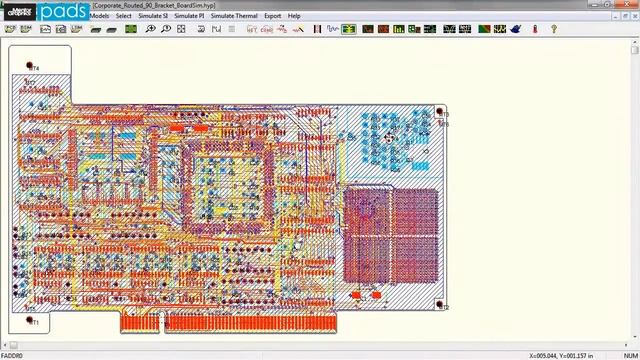Image resolution: width=640 pixels, height=360 pixels.
Task: Open the Simulate Thermal menu
Action: [234, 16]
